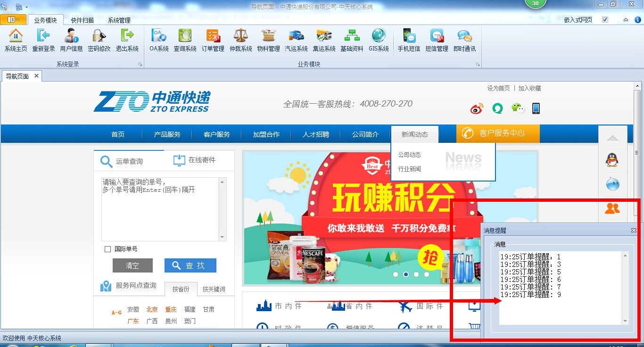The image size is (644, 347).
Task: Check the 国际单号 checkbox
Action: point(107,249)
